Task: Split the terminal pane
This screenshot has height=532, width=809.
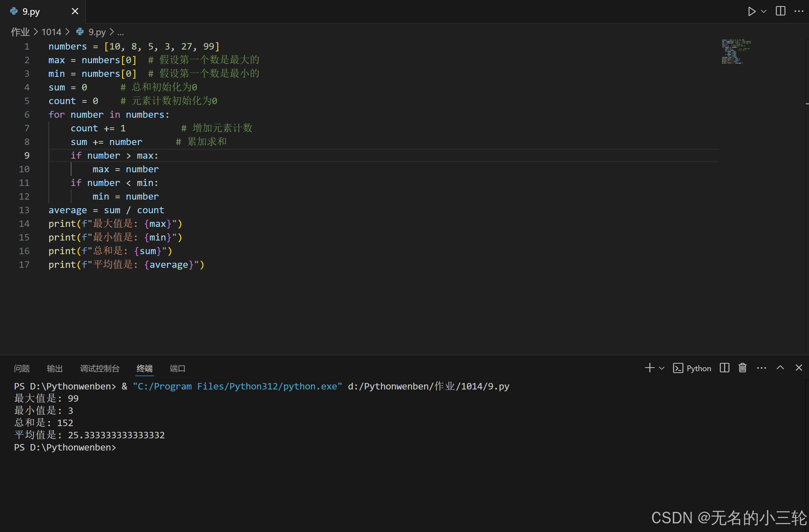Action: pyautogui.click(x=724, y=368)
